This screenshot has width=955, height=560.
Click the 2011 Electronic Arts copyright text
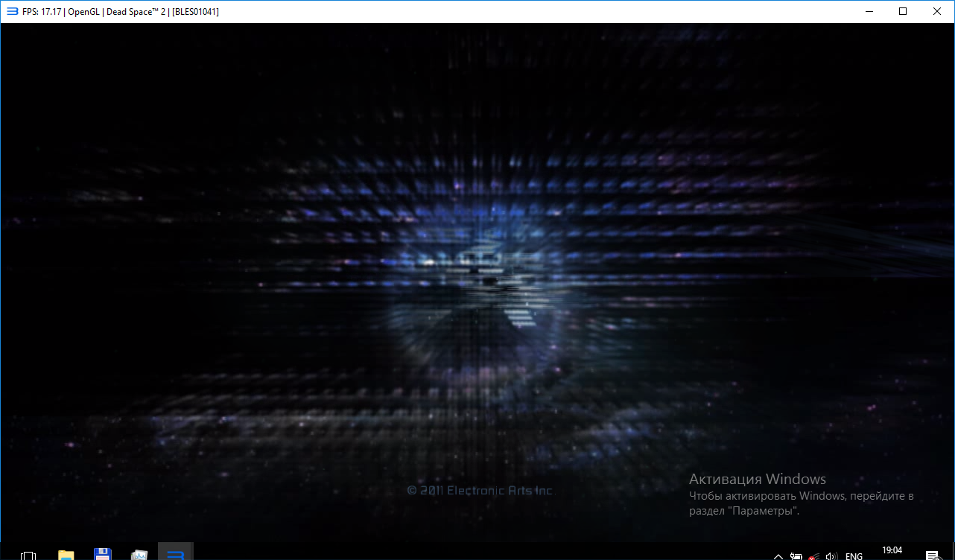coord(480,490)
